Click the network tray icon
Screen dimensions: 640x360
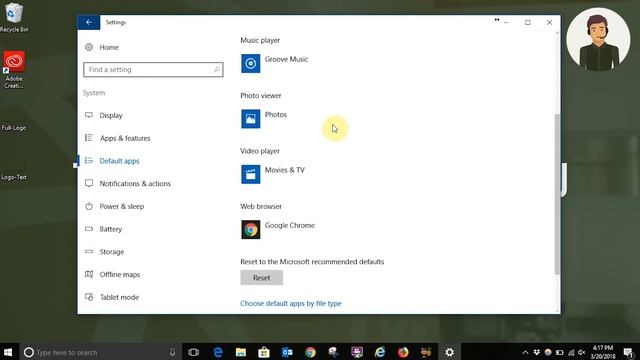click(x=571, y=352)
